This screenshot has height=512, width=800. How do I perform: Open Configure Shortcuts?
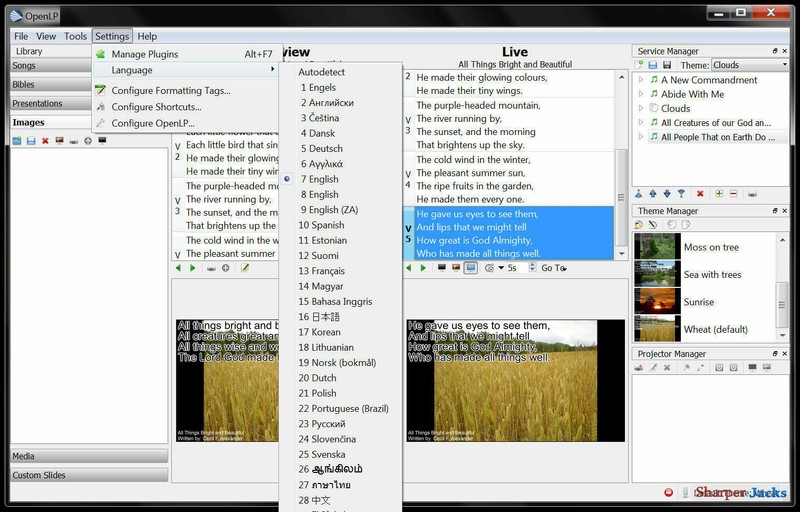pyautogui.click(x=186, y=107)
